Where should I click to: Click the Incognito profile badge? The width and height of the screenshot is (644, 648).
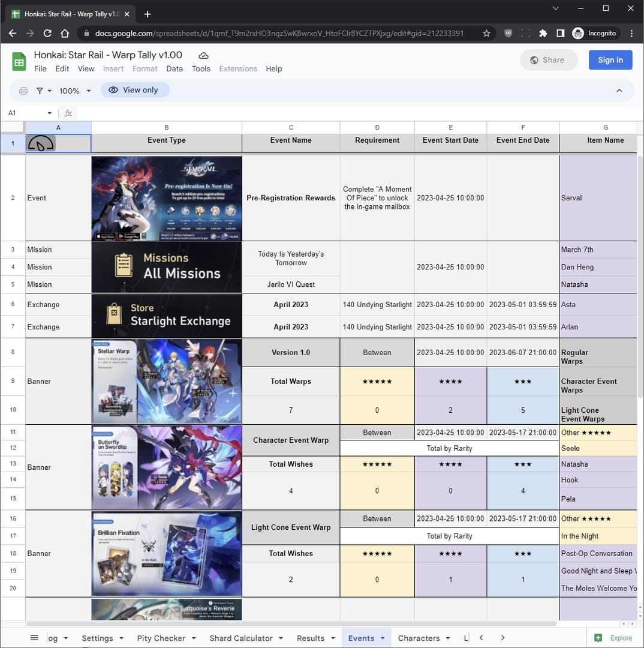click(x=577, y=33)
